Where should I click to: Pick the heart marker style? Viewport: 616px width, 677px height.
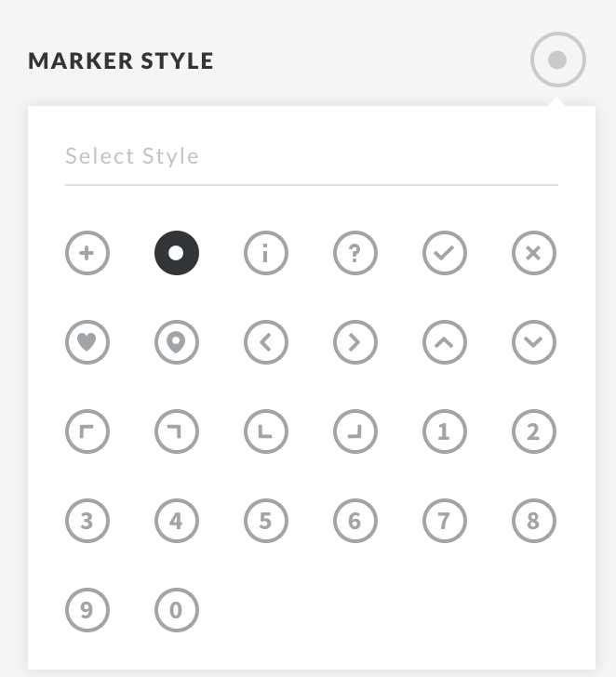[87, 342]
